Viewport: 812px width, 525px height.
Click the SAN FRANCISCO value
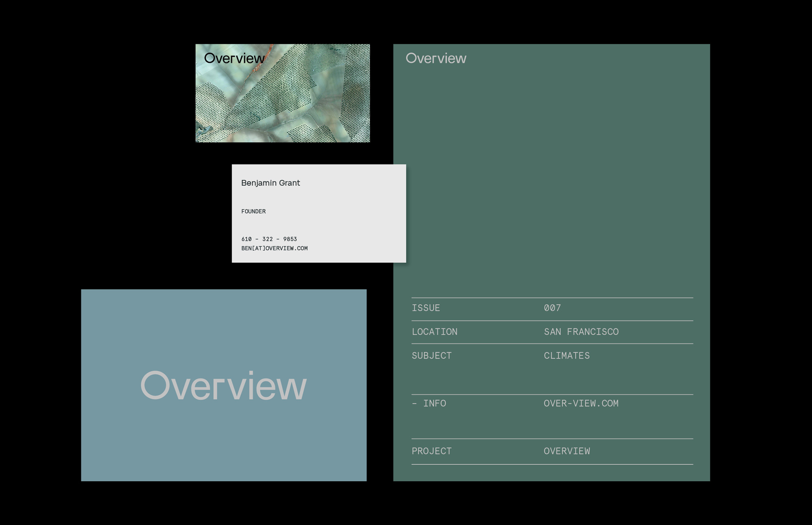[x=581, y=332]
